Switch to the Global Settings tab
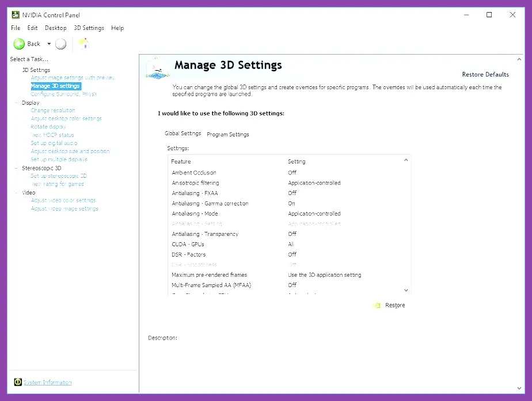 coord(183,133)
